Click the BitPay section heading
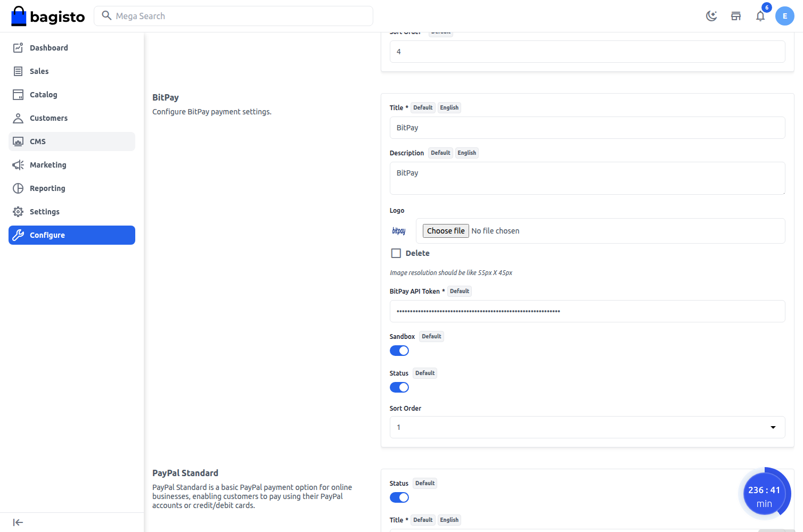The height and width of the screenshot is (532, 803). coord(166,97)
